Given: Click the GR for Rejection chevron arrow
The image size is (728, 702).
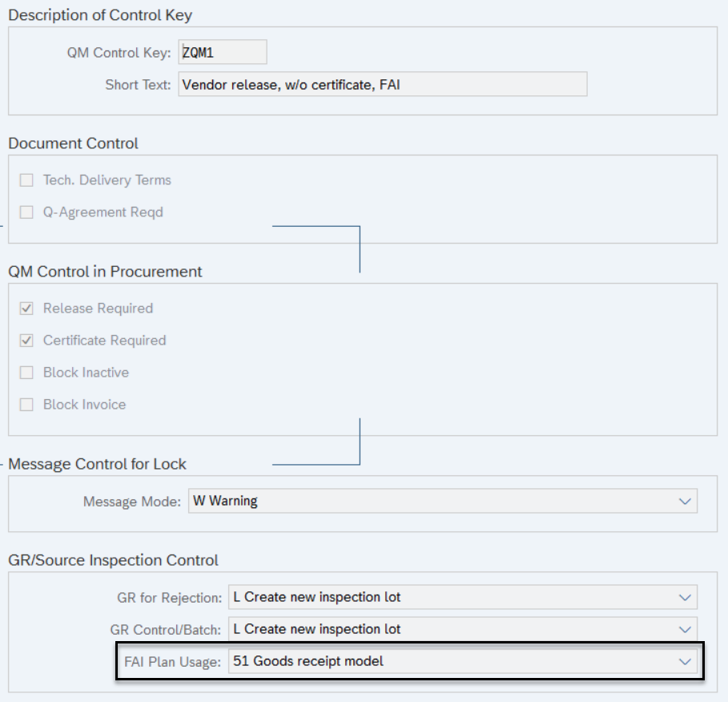Looking at the screenshot, I should [686, 596].
